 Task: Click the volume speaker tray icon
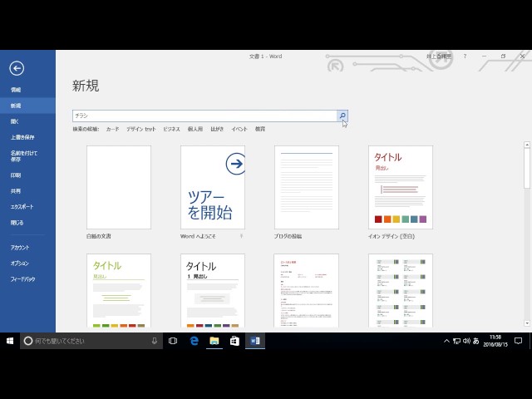click(x=466, y=341)
